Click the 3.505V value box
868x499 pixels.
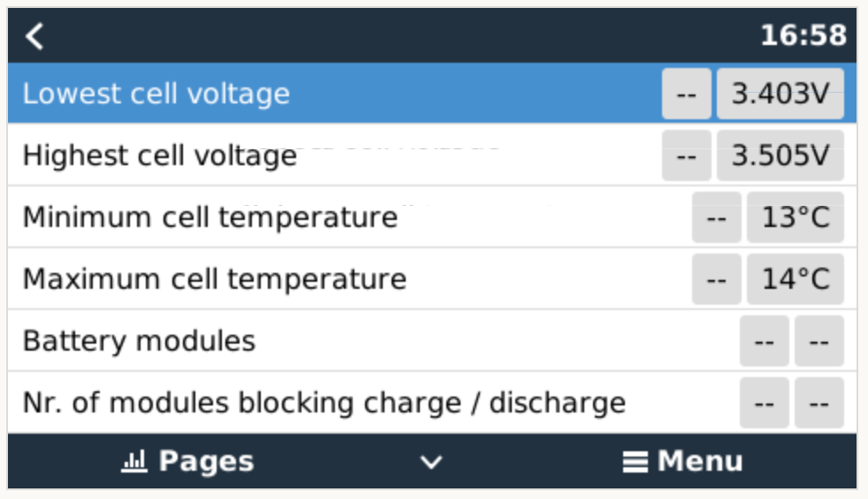[780, 155]
